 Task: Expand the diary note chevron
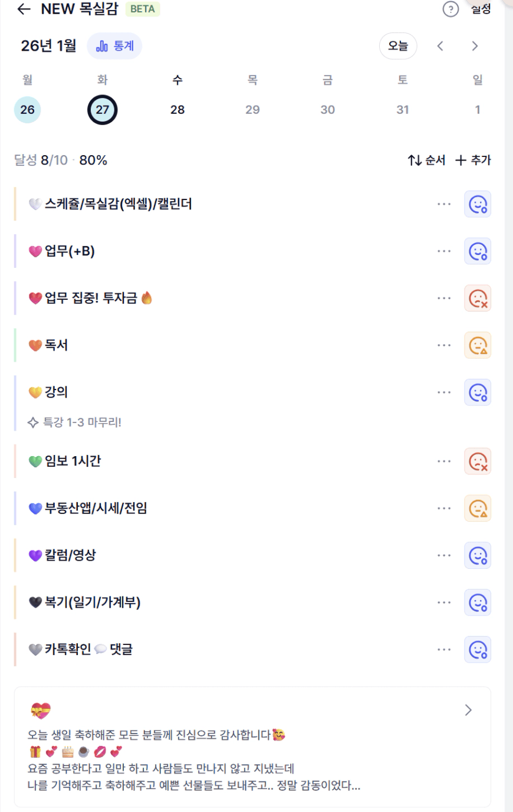tap(468, 710)
